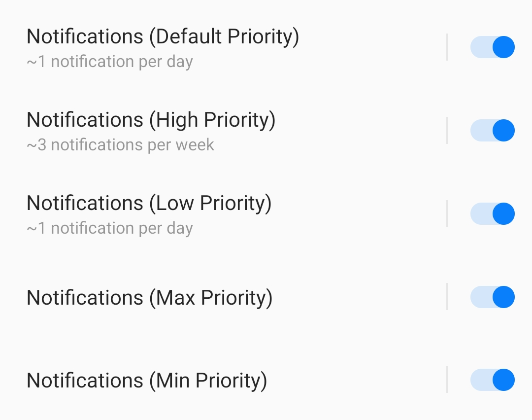Tap the Min Priority title label
Image resolution: width=532 pixels, height=420 pixels.
click(146, 380)
